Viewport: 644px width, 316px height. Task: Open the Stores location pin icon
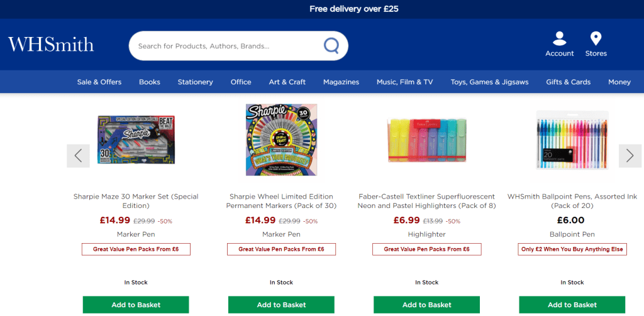pos(596,39)
